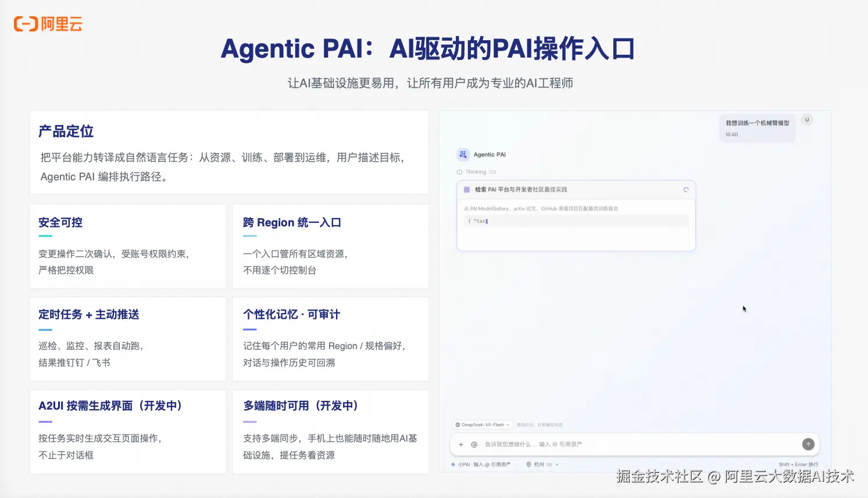Click the text 一个入口管所有区域资源
This screenshot has width=868, height=498.
[295, 254]
